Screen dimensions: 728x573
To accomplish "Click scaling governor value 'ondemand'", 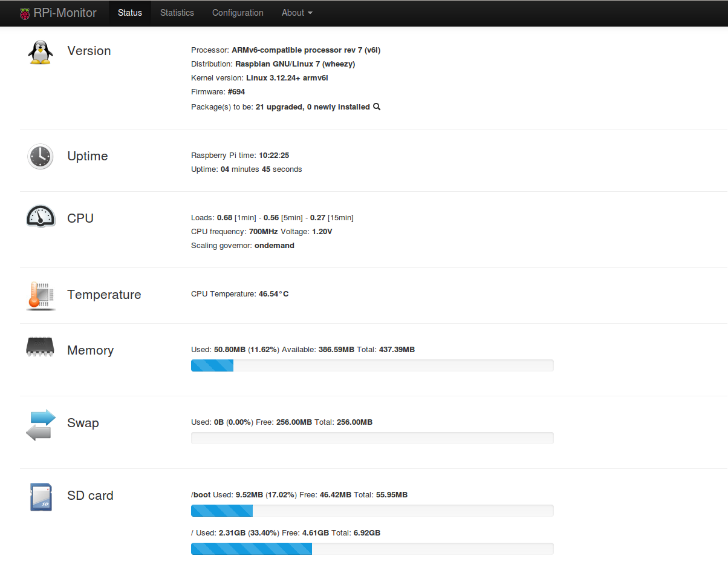I will point(275,246).
